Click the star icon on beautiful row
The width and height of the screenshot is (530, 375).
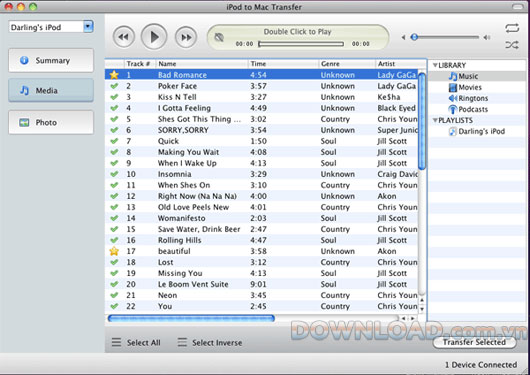point(114,251)
